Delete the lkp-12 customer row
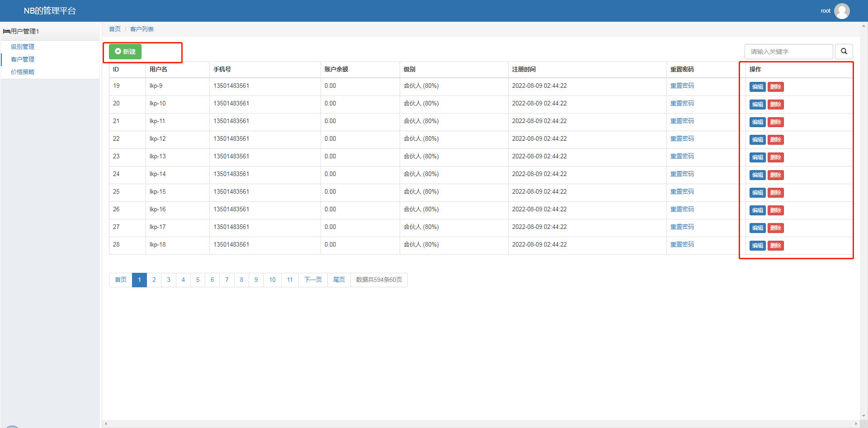 click(x=776, y=140)
